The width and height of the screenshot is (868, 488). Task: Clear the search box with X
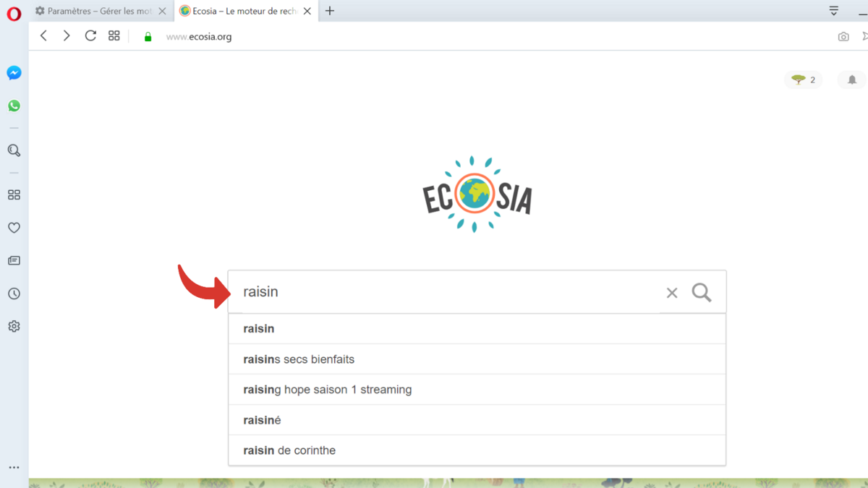672,293
